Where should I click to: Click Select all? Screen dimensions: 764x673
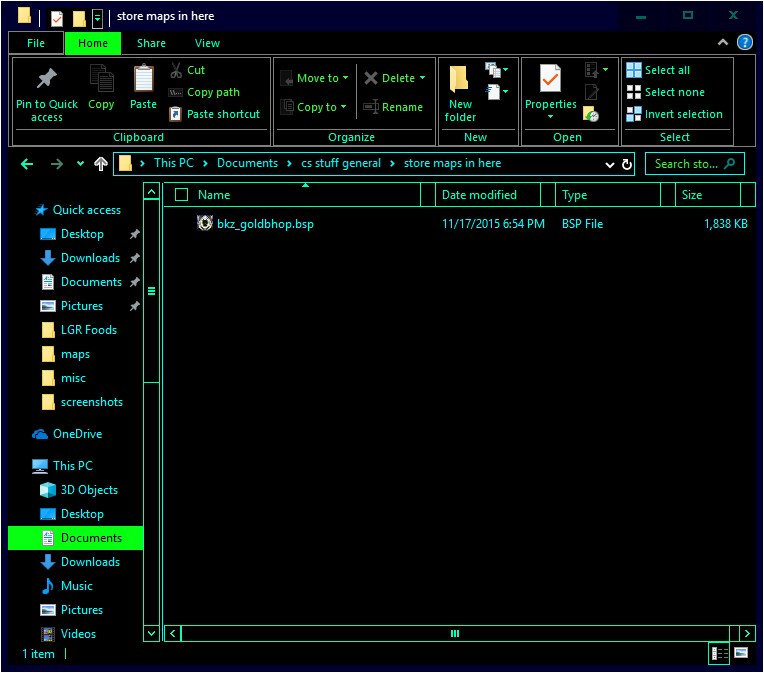(658, 70)
